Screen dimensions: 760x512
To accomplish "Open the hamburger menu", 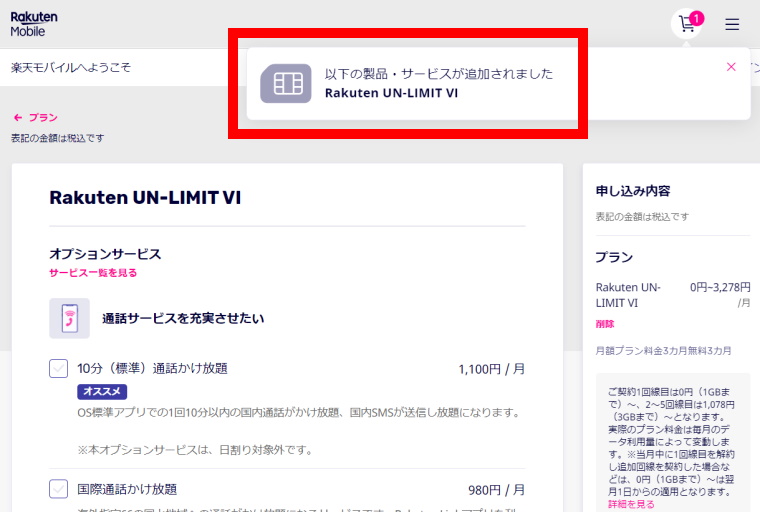I will tap(732, 24).
